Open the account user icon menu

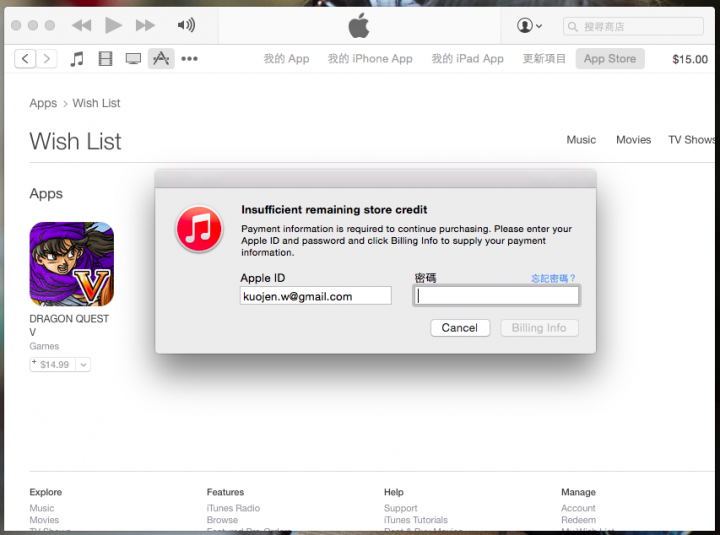click(529, 25)
